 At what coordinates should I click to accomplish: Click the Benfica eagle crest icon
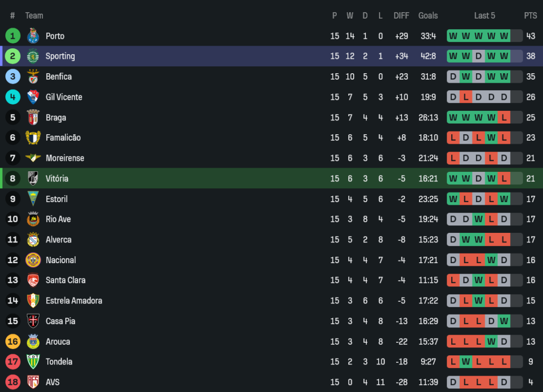[x=33, y=76]
